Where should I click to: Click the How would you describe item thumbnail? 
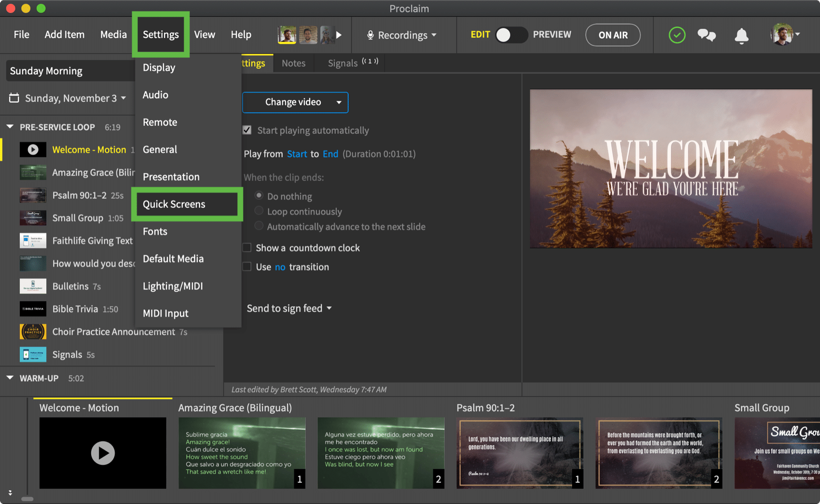33,263
